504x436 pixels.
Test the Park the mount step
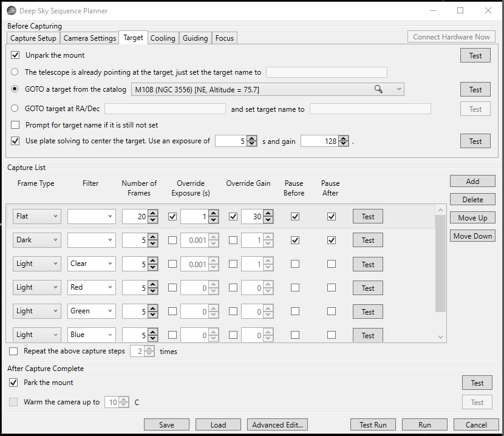click(x=477, y=383)
